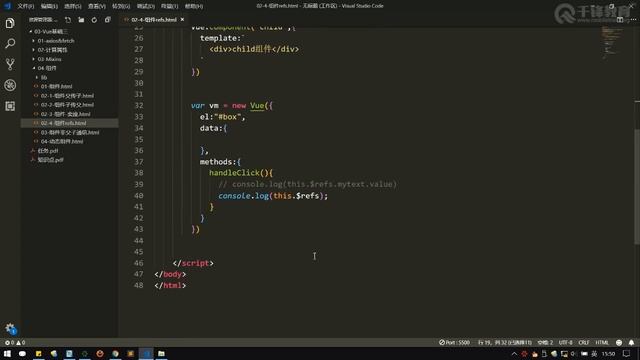Image resolution: width=640 pixels, height=360 pixels.
Task: Open the Source Control view
Action: point(10,64)
